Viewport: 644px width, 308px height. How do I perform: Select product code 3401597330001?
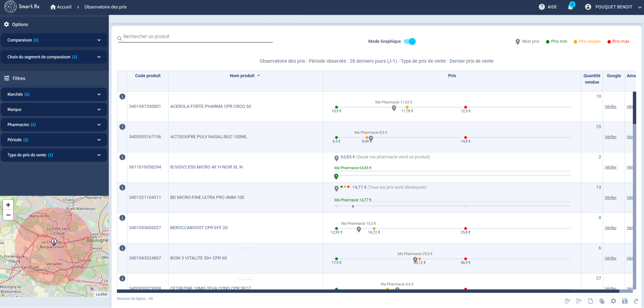point(145,107)
